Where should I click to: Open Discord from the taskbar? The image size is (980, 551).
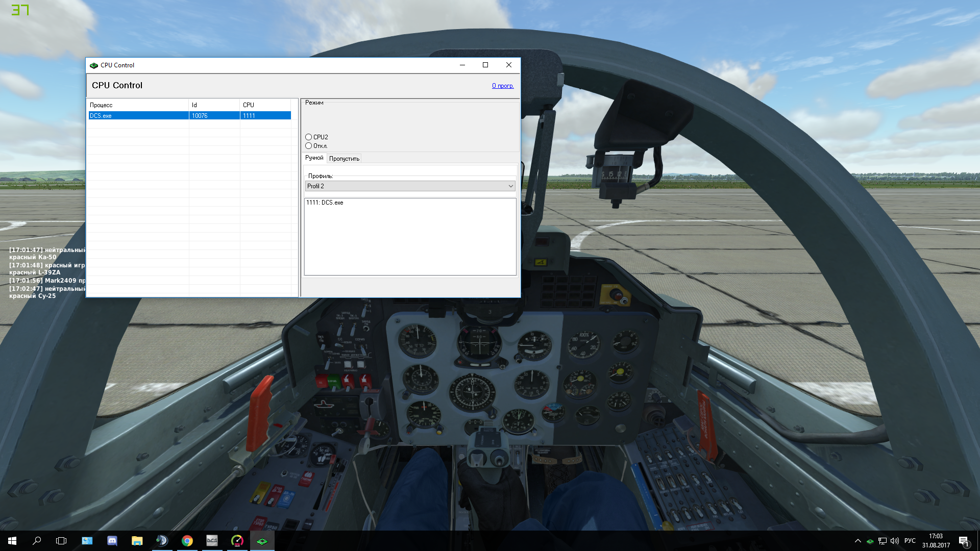tap(112, 541)
